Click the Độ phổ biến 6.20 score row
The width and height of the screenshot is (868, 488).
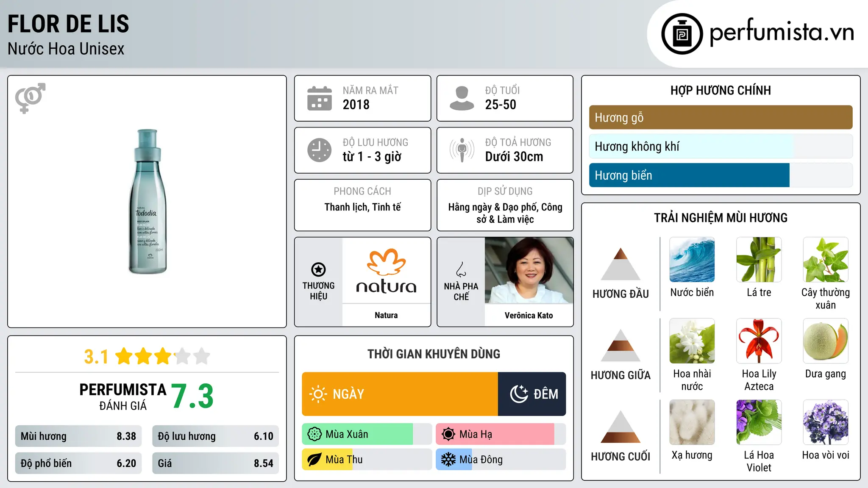78,463
